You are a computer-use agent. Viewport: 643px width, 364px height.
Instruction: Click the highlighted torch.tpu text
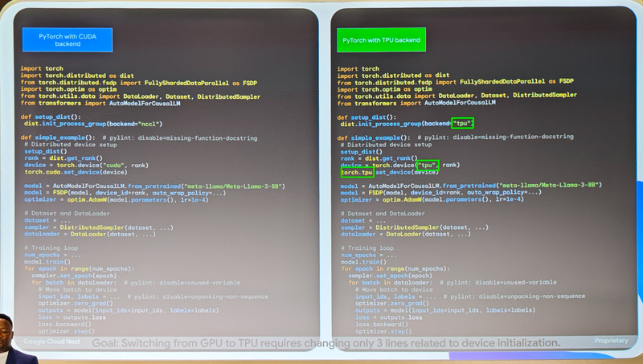357,172
